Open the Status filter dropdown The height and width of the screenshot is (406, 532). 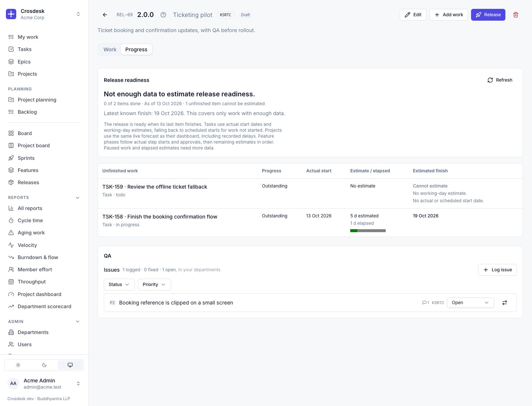[119, 285]
